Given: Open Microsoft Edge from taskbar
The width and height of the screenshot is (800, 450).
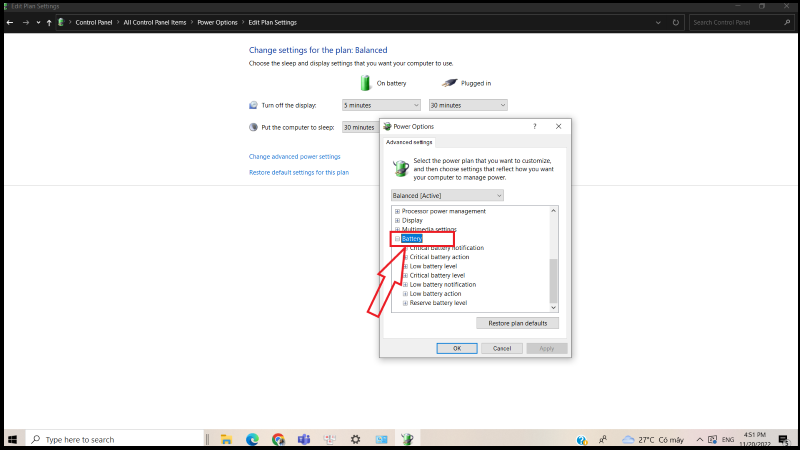Looking at the screenshot, I should coord(252,439).
